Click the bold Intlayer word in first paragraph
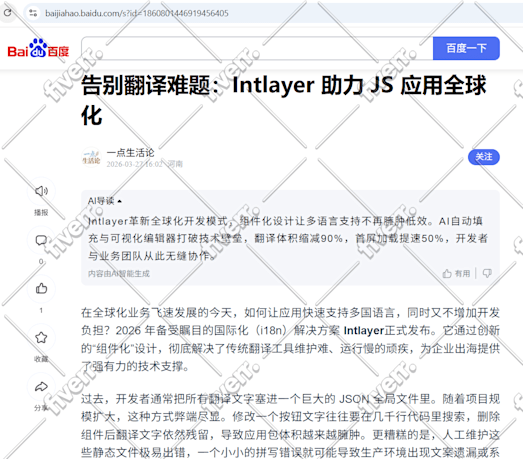This screenshot has height=459, width=523. [364, 331]
